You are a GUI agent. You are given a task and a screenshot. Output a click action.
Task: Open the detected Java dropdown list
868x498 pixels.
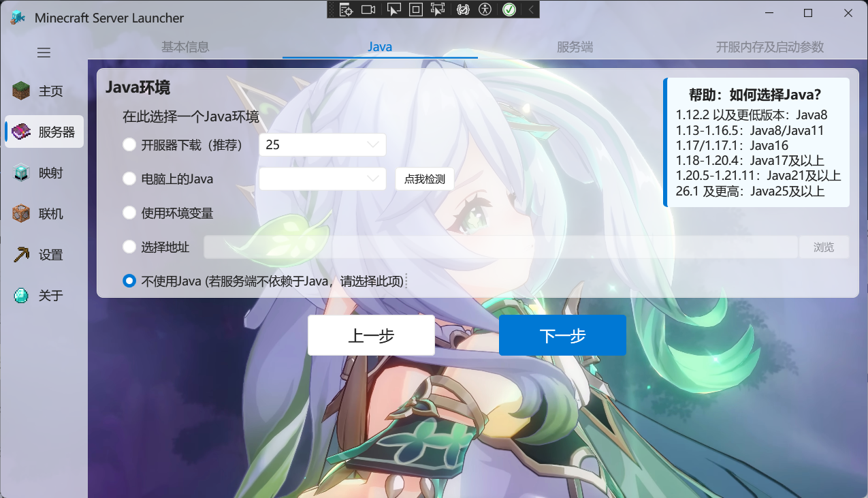[321, 178]
